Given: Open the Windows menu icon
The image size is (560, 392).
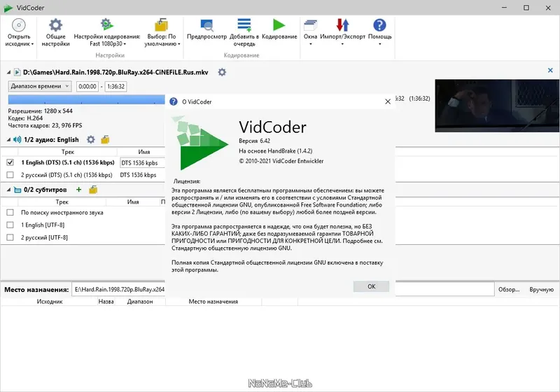Looking at the screenshot, I should pyautogui.click(x=310, y=25).
